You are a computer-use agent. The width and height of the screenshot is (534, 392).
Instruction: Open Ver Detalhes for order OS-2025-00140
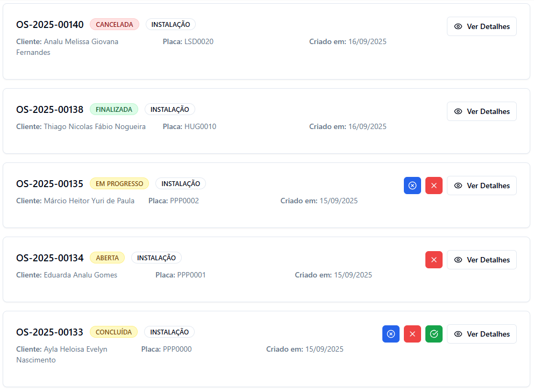point(481,26)
